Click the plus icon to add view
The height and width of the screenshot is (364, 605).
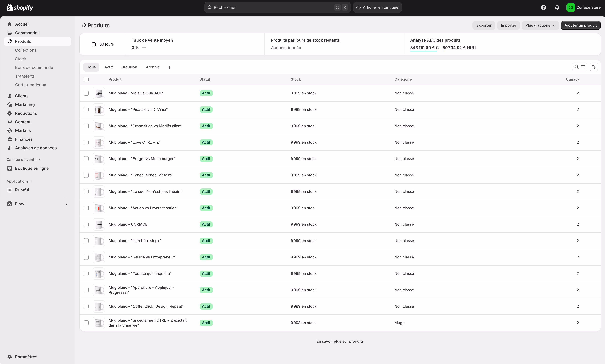(x=169, y=67)
